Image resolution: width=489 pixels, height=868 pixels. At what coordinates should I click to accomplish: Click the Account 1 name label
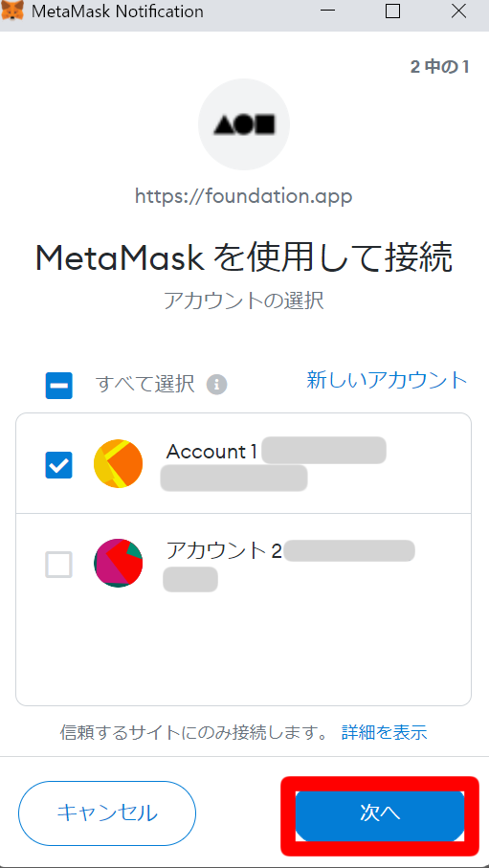pyautogui.click(x=211, y=452)
